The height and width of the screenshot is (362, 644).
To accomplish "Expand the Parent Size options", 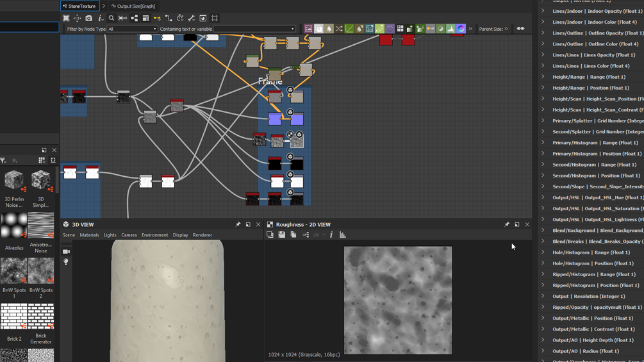I will tap(506, 29).
